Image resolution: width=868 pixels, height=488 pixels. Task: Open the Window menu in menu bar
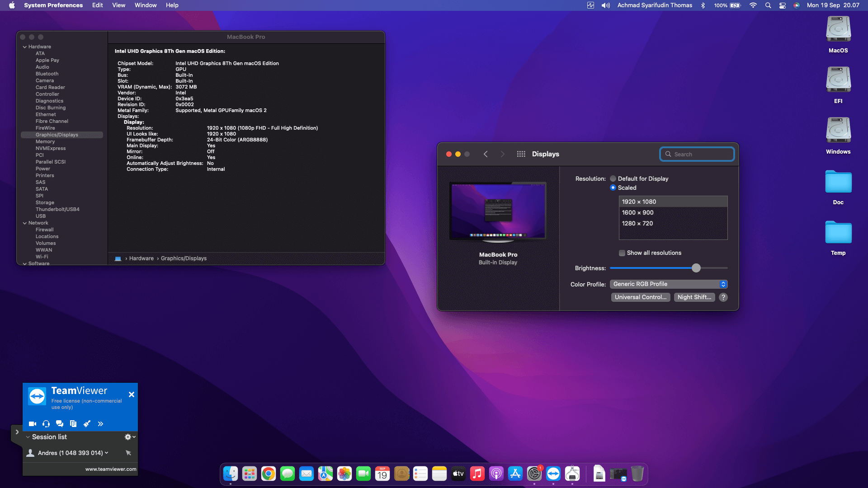pos(146,5)
